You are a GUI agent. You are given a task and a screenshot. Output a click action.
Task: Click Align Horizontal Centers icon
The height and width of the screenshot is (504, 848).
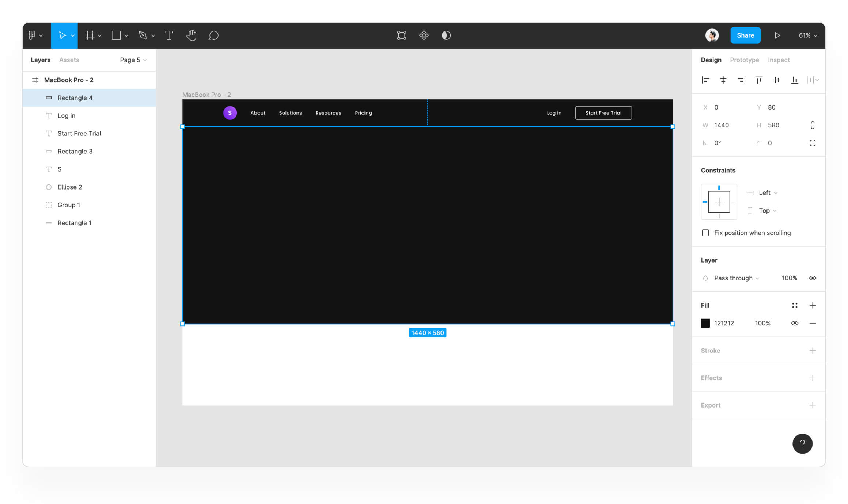723,80
